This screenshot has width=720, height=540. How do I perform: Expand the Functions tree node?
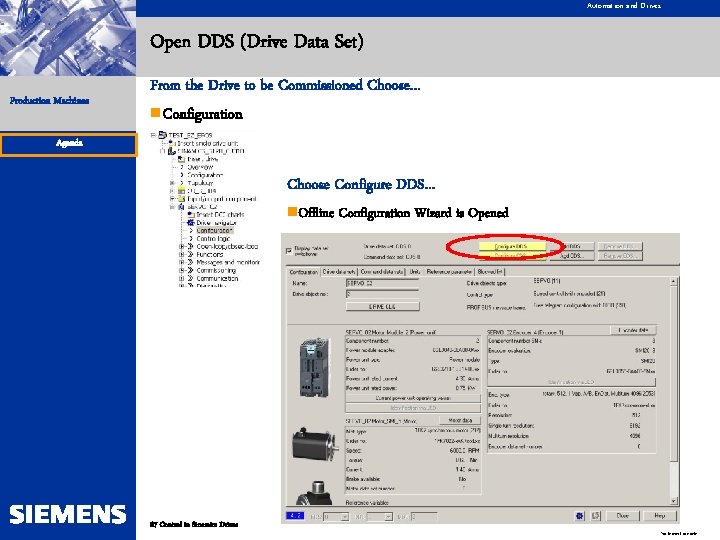(x=181, y=254)
